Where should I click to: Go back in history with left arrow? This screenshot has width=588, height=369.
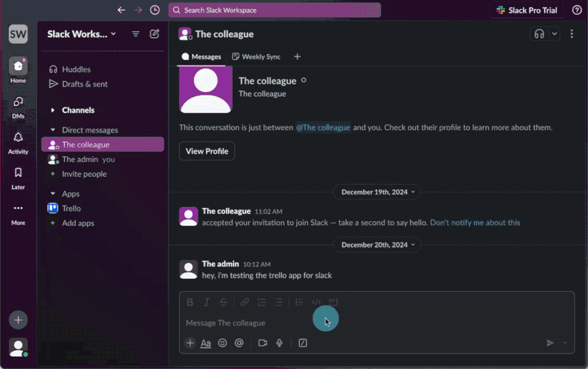(121, 10)
